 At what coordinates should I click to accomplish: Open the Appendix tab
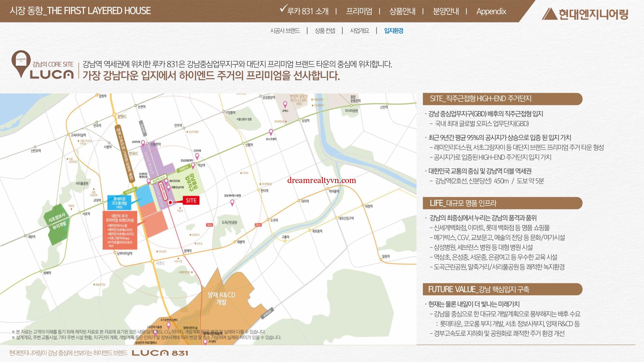491,11
